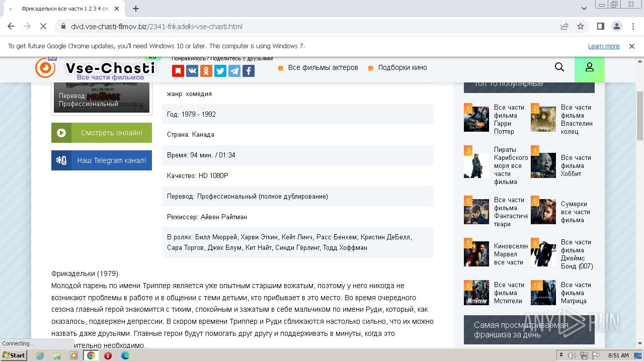644x362 pixels.
Task: Open Все части фильма Гарри Поттер
Action: click(509, 119)
